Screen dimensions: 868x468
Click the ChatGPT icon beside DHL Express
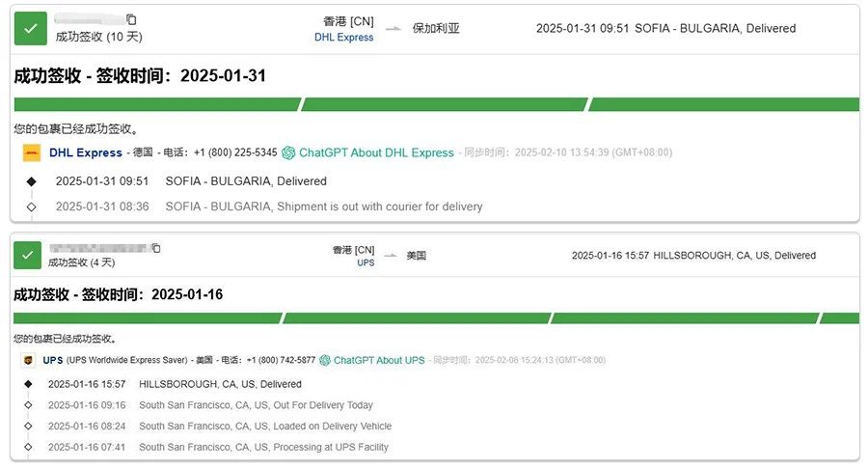coord(288,152)
